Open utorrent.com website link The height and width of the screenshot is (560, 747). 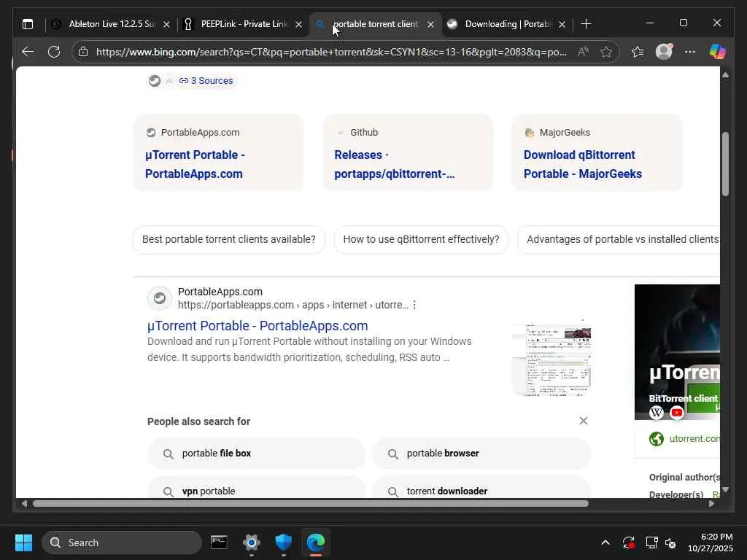694,438
